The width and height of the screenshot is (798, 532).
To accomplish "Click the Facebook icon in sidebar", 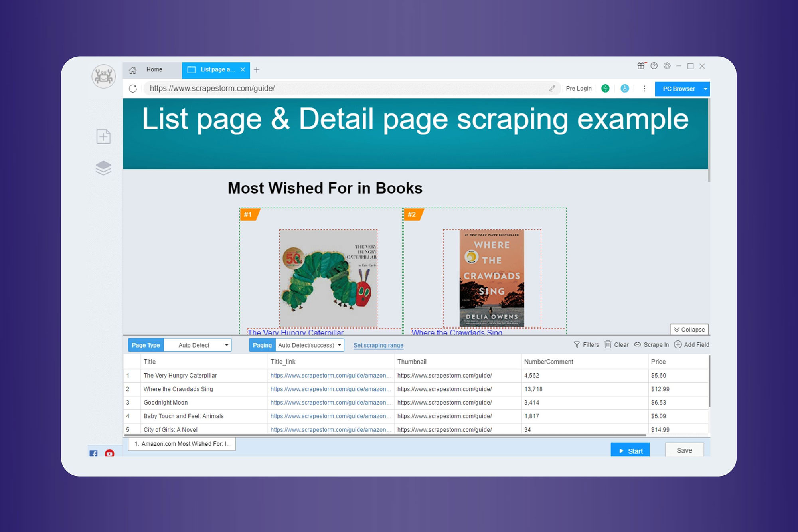I will point(93,453).
